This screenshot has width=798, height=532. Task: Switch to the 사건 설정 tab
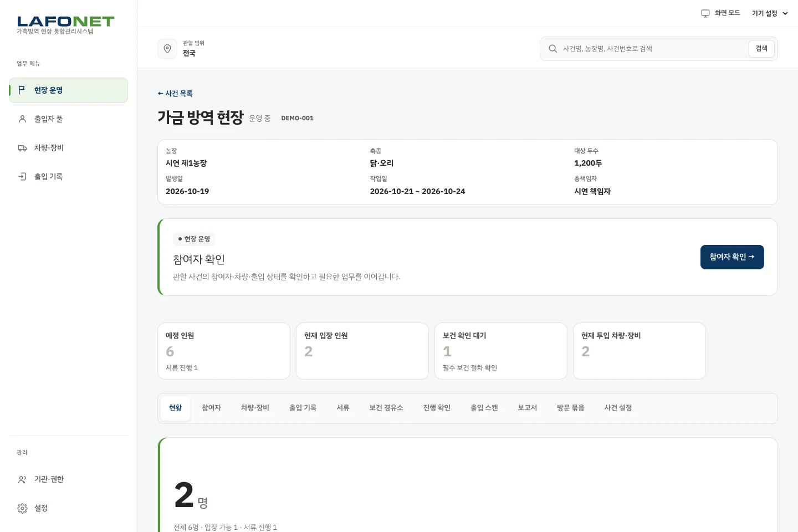[x=618, y=408]
